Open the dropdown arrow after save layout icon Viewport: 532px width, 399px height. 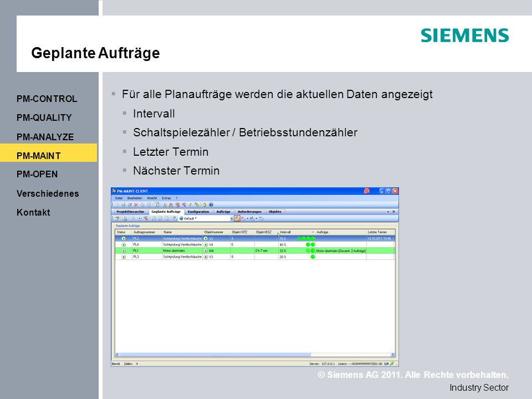point(257,218)
